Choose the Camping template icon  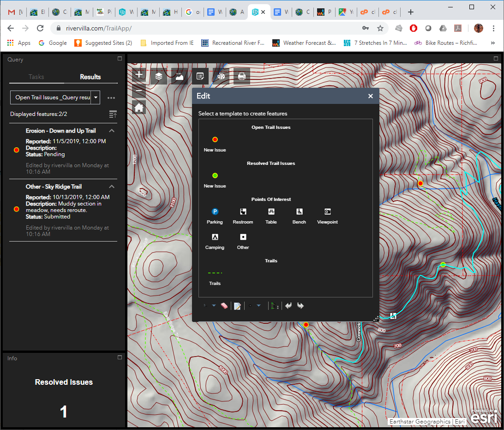pyautogui.click(x=215, y=237)
